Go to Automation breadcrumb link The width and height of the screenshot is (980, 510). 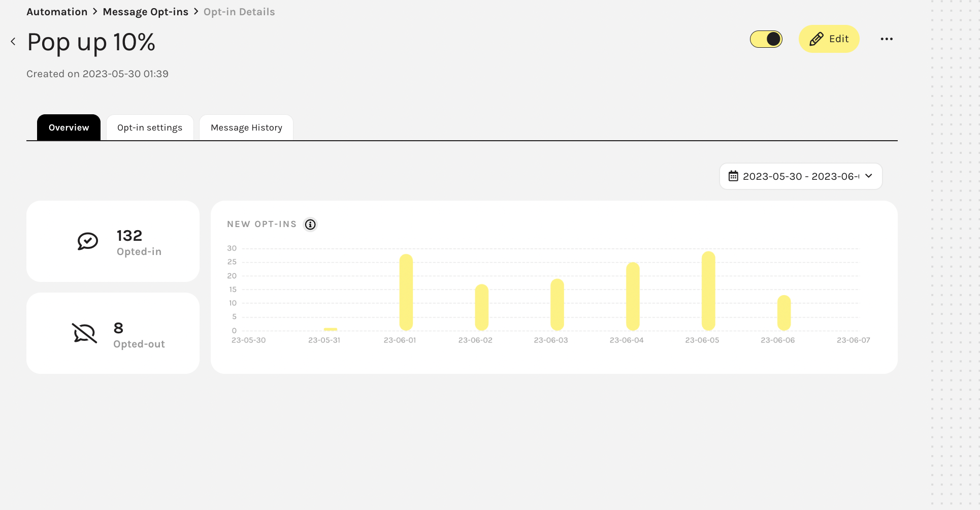57,12
